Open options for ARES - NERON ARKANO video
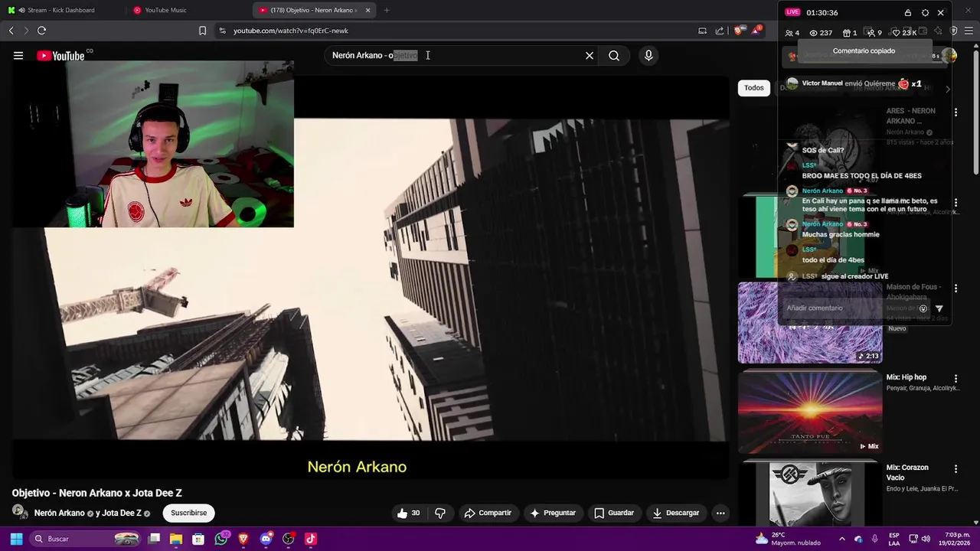The image size is (980, 551). coord(955,112)
